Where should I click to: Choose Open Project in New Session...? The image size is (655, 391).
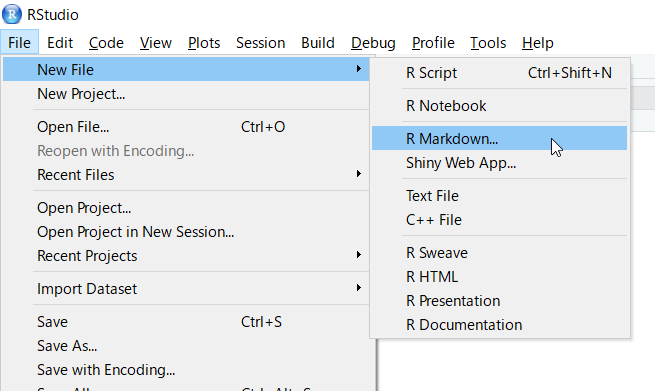186,232
